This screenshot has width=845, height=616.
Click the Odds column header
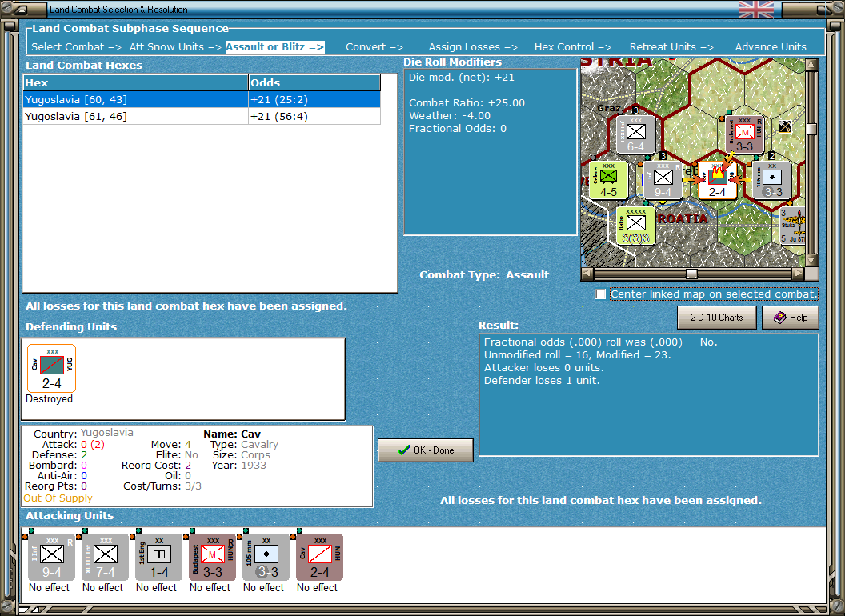point(314,82)
